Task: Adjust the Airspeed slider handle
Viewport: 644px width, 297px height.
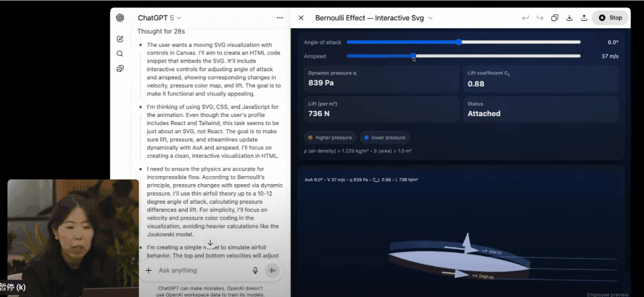Action: 413,56
